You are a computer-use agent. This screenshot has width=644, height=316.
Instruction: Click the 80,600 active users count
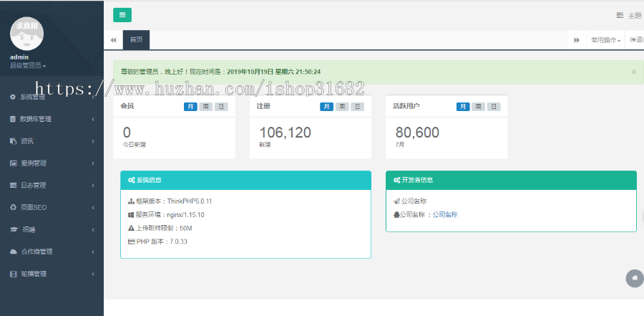click(x=417, y=133)
